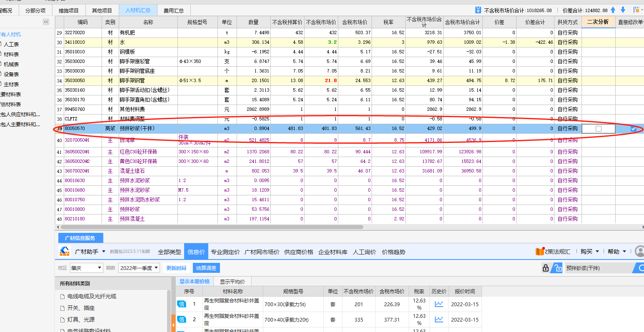The height and width of the screenshot is (332, 644).
Task: Select 显示本期价格 tab
Action: click(195, 282)
